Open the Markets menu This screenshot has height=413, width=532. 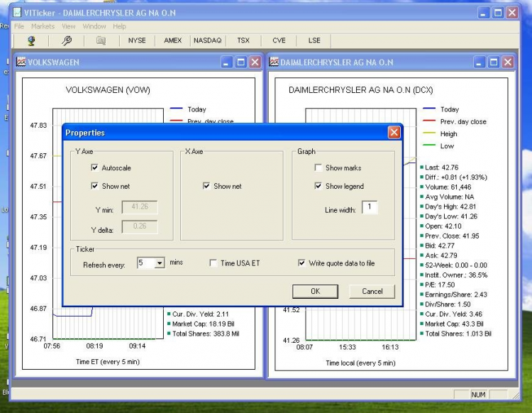[x=43, y=26]
